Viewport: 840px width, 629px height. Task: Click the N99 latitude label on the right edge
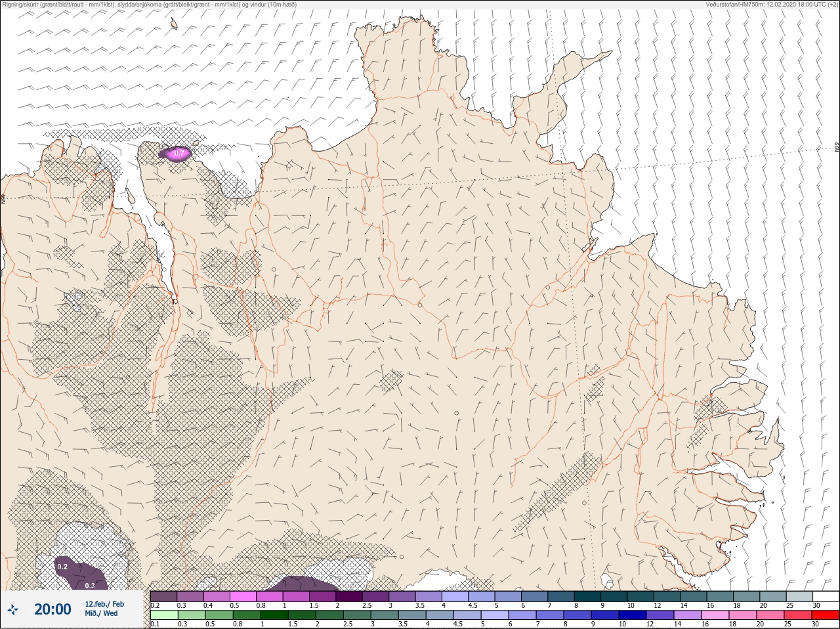[837, 148]
